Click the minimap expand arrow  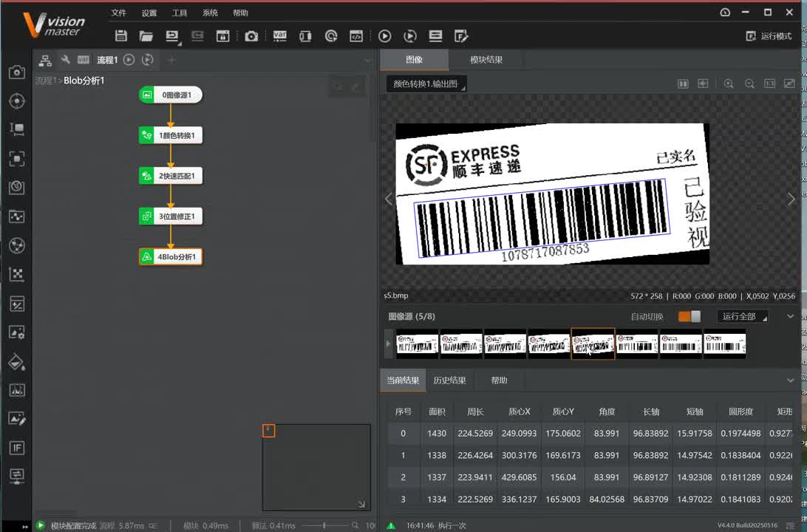(x=362, y=504)
